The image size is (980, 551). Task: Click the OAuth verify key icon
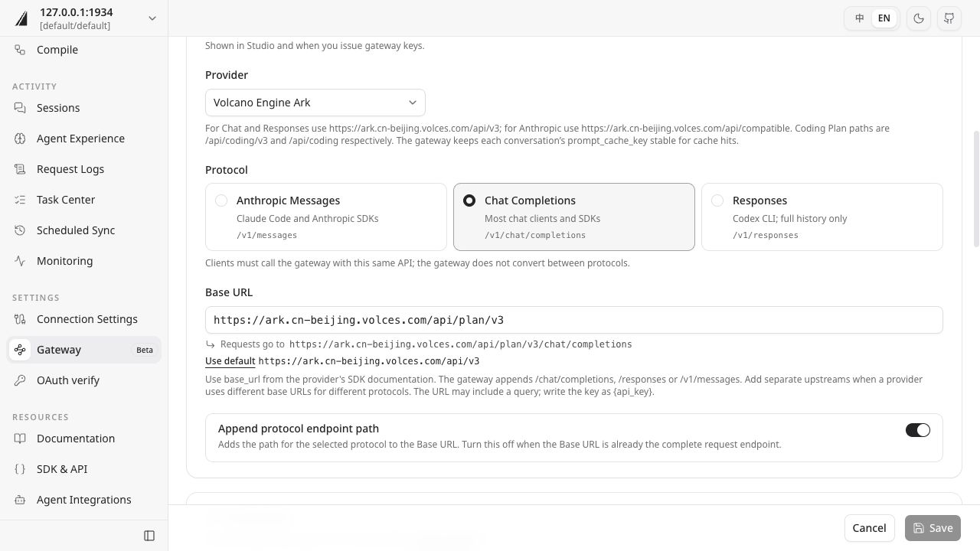20,380
